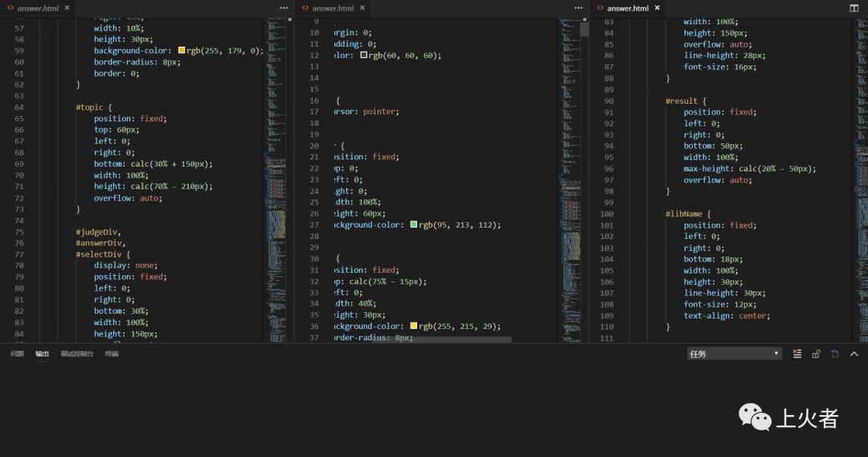Close the right answer.html tab

(x=657, y=8)
